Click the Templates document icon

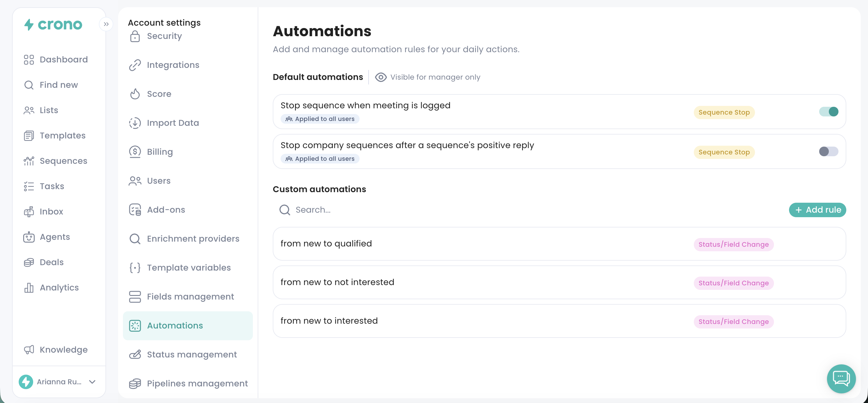pos(29,135)
